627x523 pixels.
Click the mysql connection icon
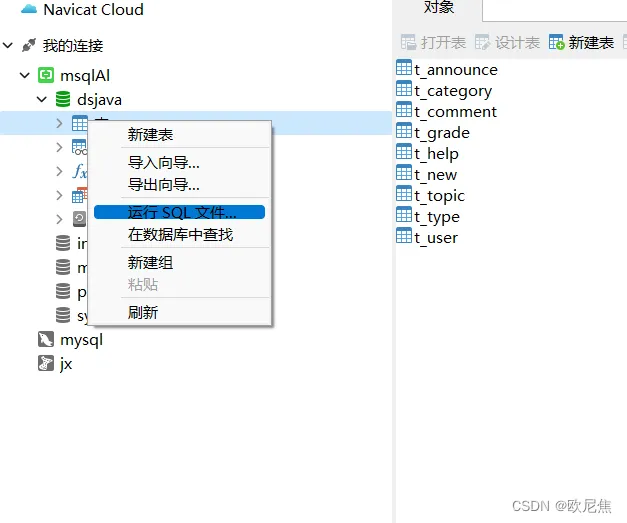(46, 339)
